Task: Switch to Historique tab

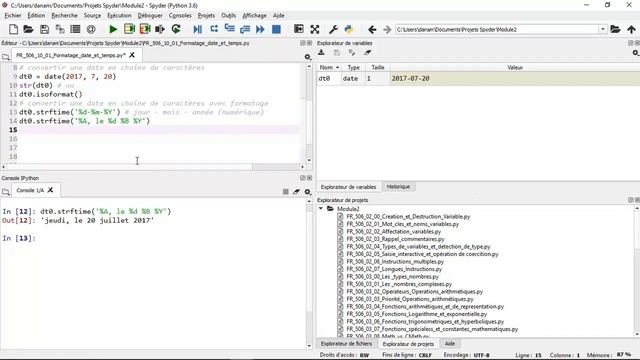Action: pyautogui.click(x=398, y=187)
